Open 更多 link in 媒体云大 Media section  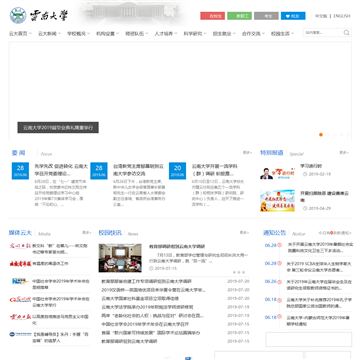click(x=87, y=233)
